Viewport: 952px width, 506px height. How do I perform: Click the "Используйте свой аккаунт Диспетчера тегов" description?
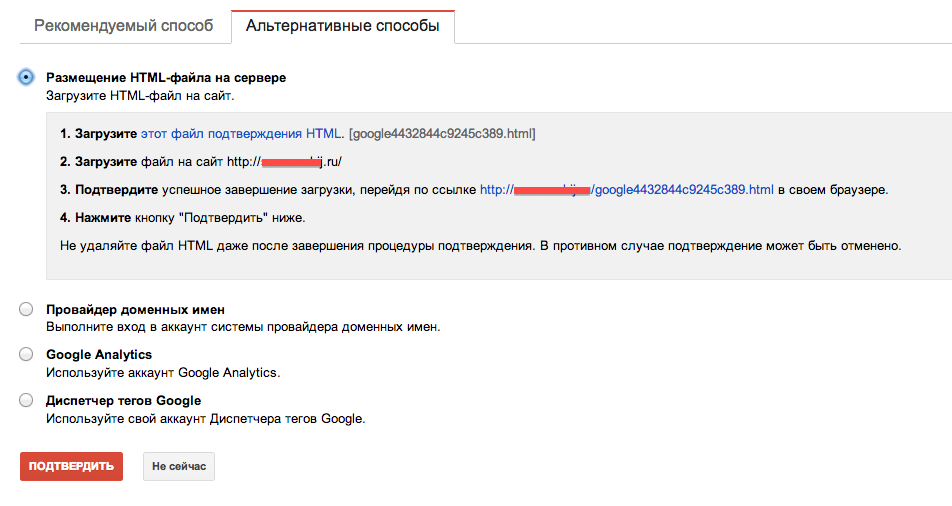205,418
